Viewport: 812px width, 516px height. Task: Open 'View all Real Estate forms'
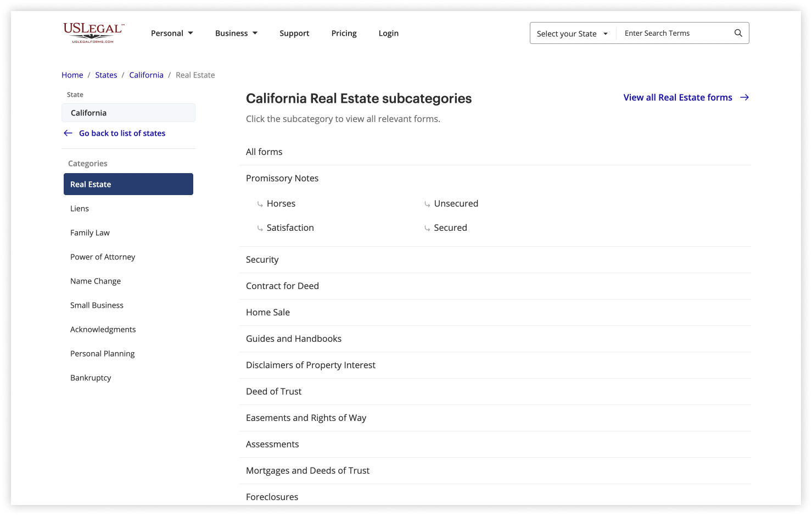(x=677, y=97)
